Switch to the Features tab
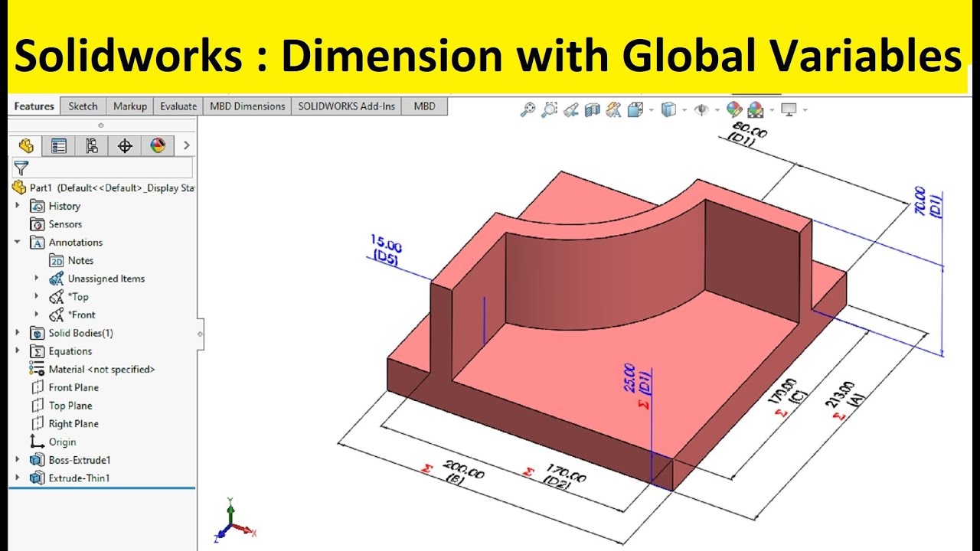This screenshot has width=980, height=551. pyautogui.click(x=34, y=106)
